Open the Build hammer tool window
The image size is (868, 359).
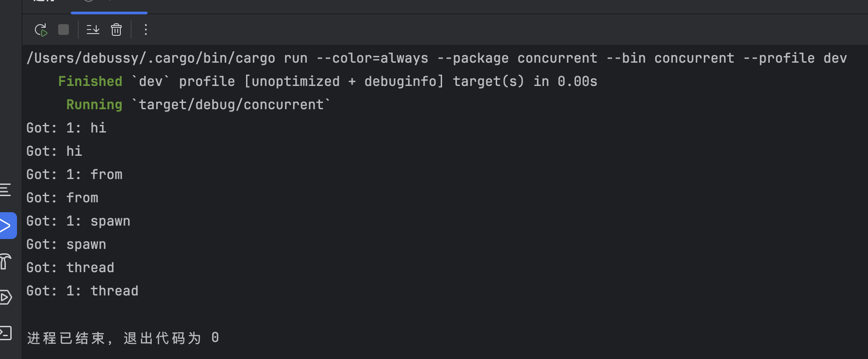click(x=5, y=261)
